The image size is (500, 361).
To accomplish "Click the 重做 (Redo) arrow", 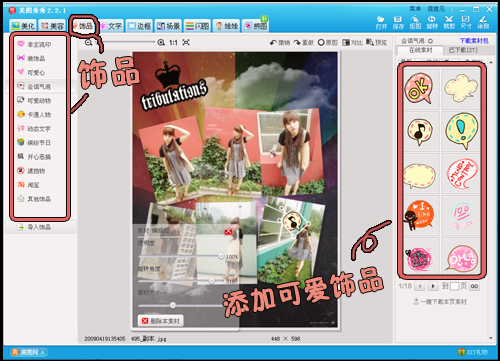I will [x=303, y=42].
